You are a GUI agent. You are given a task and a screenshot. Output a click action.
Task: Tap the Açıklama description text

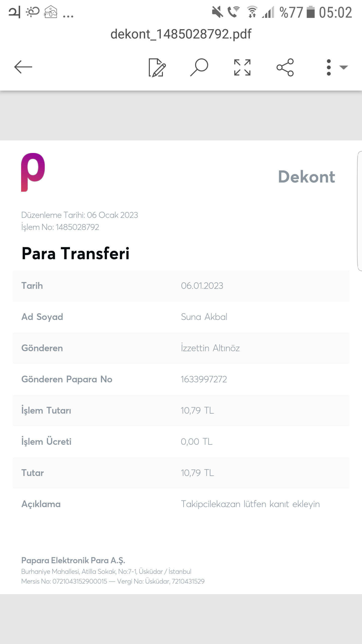[x=250, y=504]
